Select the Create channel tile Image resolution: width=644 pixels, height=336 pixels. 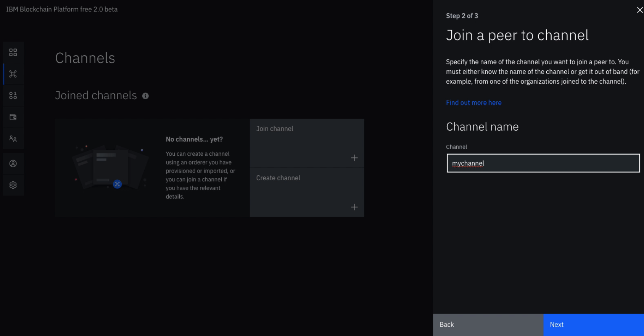point(307,192)
